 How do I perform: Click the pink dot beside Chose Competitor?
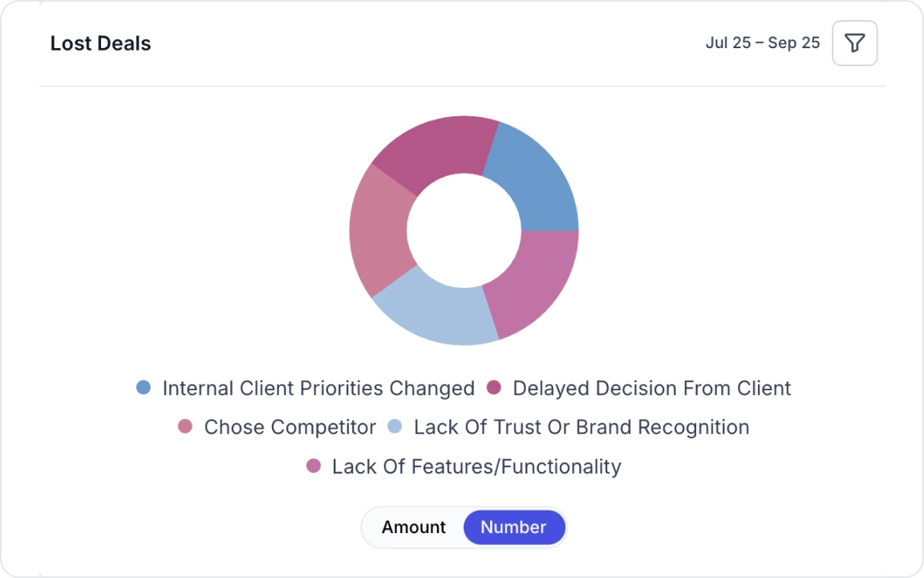pyautogui.click(x=185, y=427)
